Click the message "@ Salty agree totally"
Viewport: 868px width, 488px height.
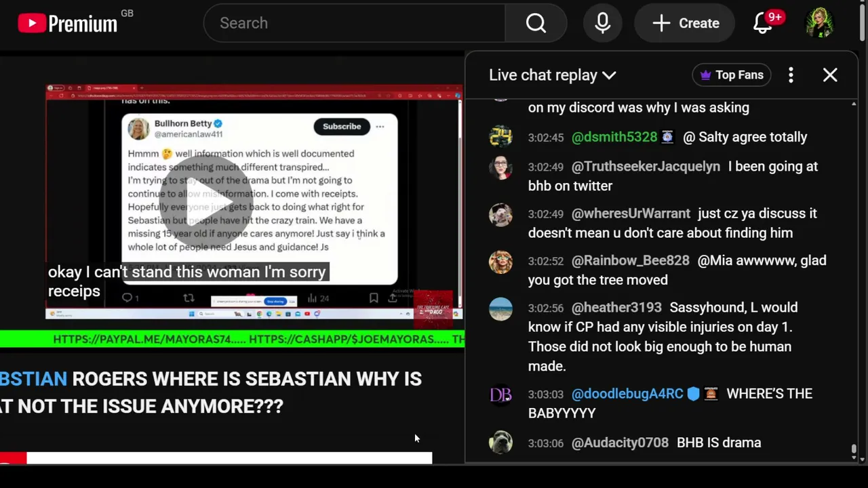click(745, 137)
